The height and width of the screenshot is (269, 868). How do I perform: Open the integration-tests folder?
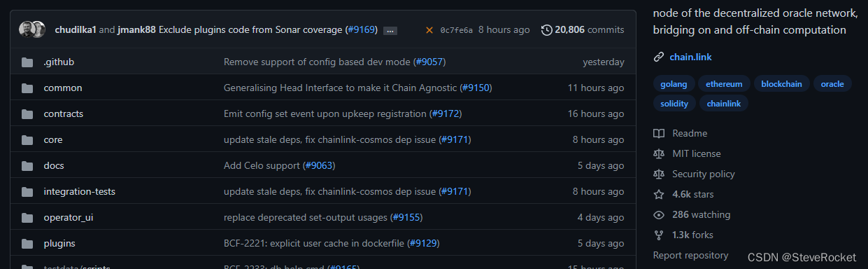80,191
